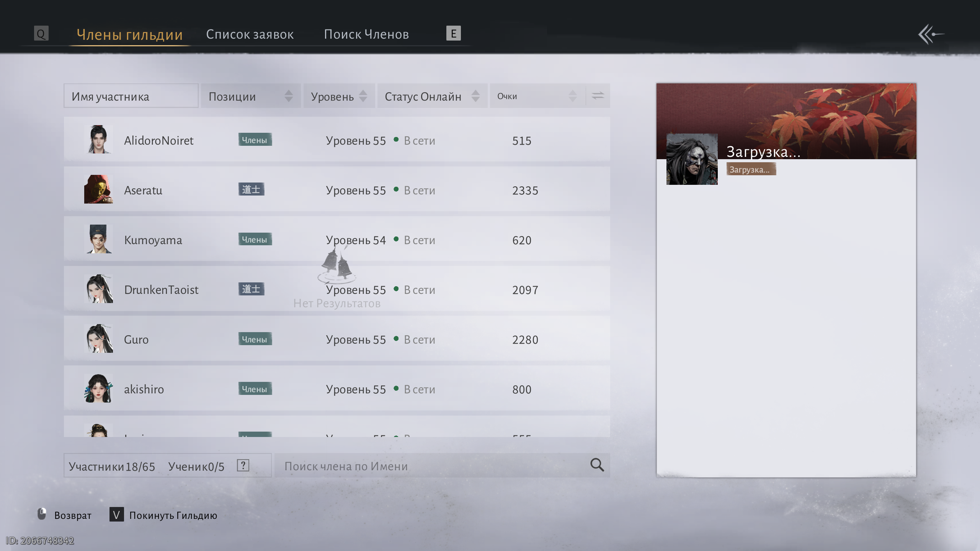Screen dimensions: 980x551
Task: Click the magnifying glass search icon
Action: coord(597,465)
